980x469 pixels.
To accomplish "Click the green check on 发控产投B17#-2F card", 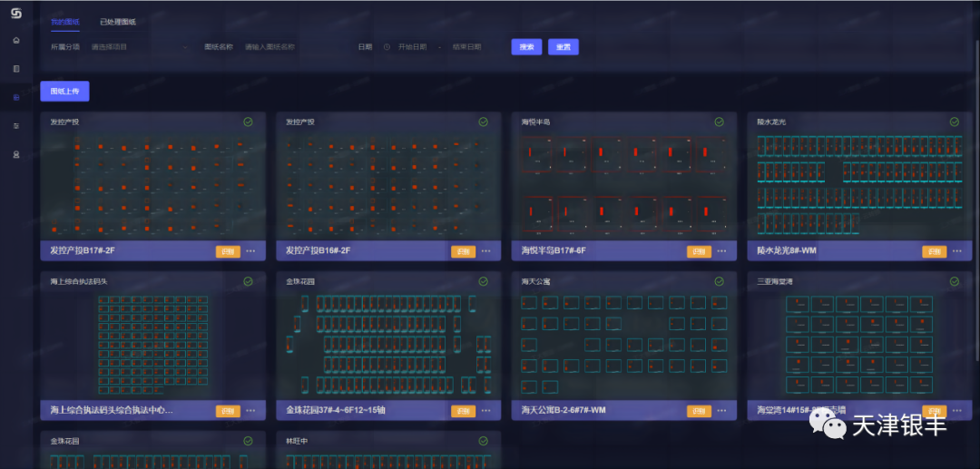I will click(248, 122).
